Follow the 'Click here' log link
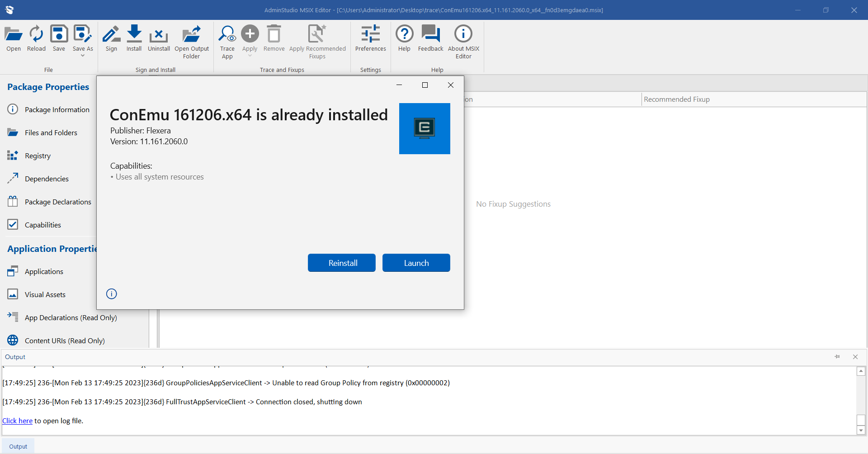Screen dimensions: 868x454 pos(17,421)
